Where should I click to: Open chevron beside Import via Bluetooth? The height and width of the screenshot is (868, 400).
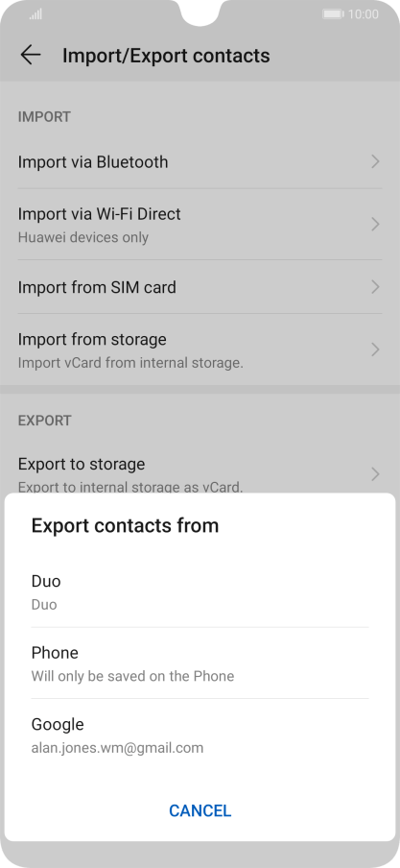(x=376, y=161)
